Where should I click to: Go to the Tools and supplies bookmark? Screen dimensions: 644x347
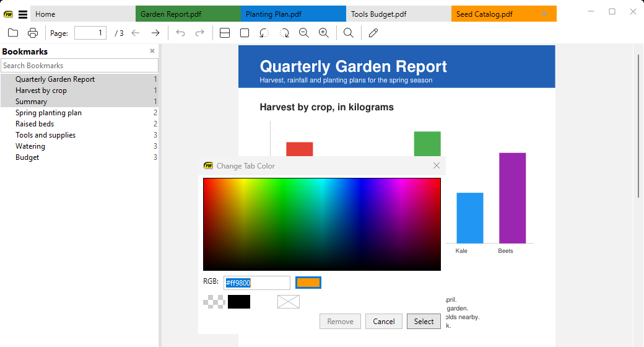pyautogui.click(x=80, y=134)
